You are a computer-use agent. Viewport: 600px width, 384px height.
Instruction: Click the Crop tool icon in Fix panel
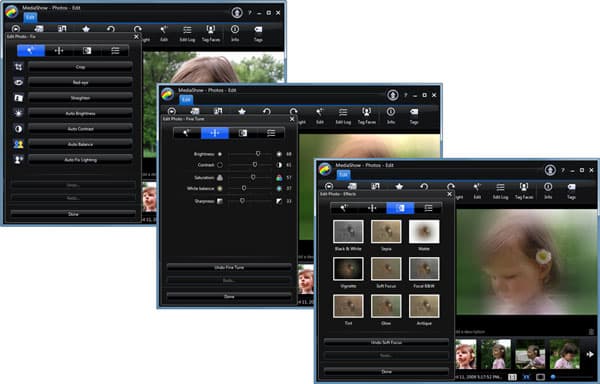click(18, 67)
